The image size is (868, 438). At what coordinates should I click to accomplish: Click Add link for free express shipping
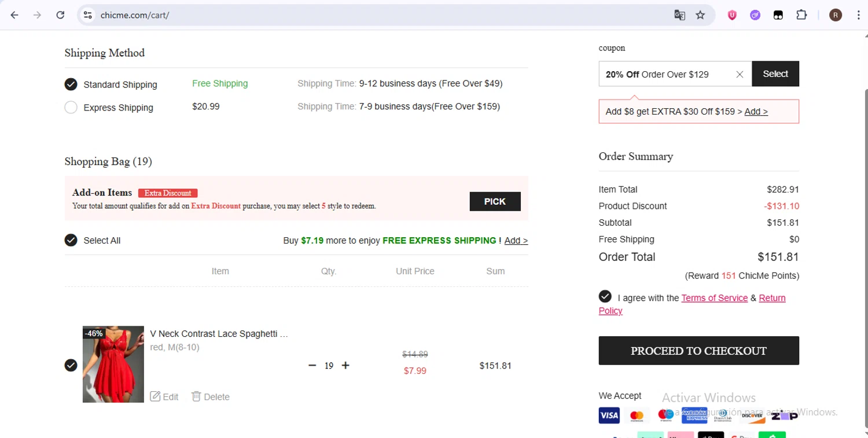tap(516, 240)
